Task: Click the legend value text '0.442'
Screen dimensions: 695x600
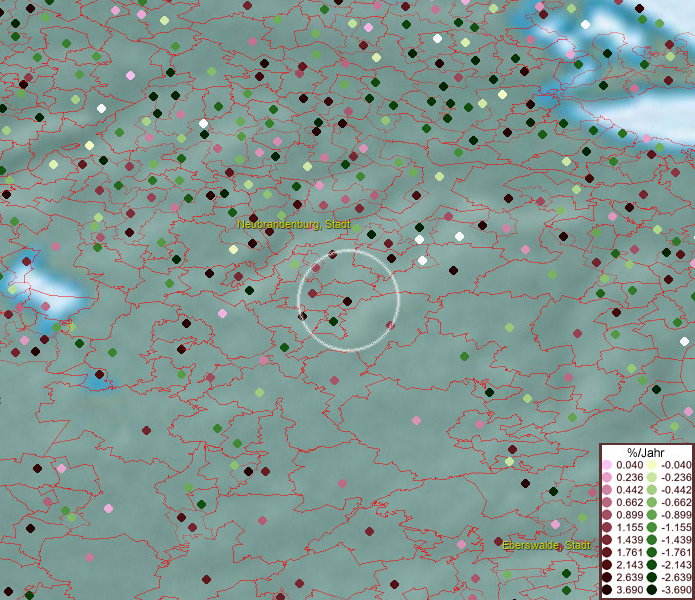Action: tap(629, 490)
